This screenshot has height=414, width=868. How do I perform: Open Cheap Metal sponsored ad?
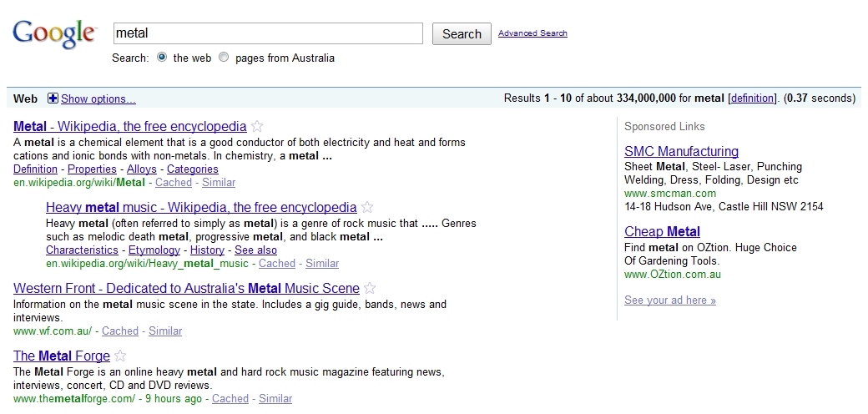tap(662, 232)
